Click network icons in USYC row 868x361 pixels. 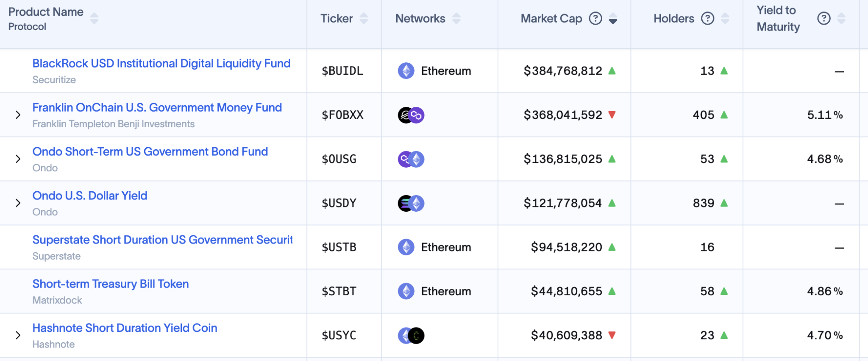click(x=411, y=336)
